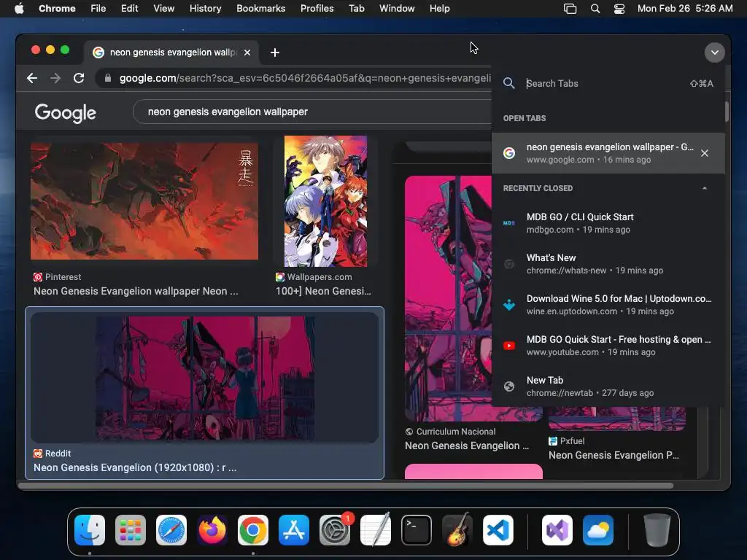Open the Window menu
The width and height of the screenshot is (747, 560).
pos(397,9)
